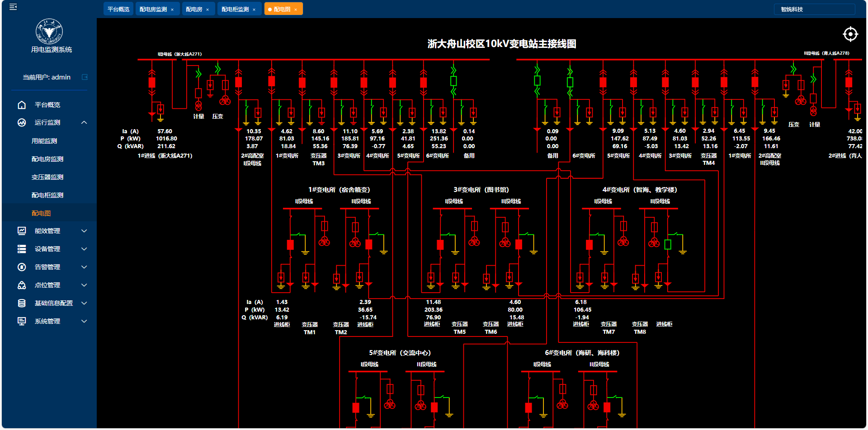Click the hamburger menu collapse icon

[x=13, y=7]
